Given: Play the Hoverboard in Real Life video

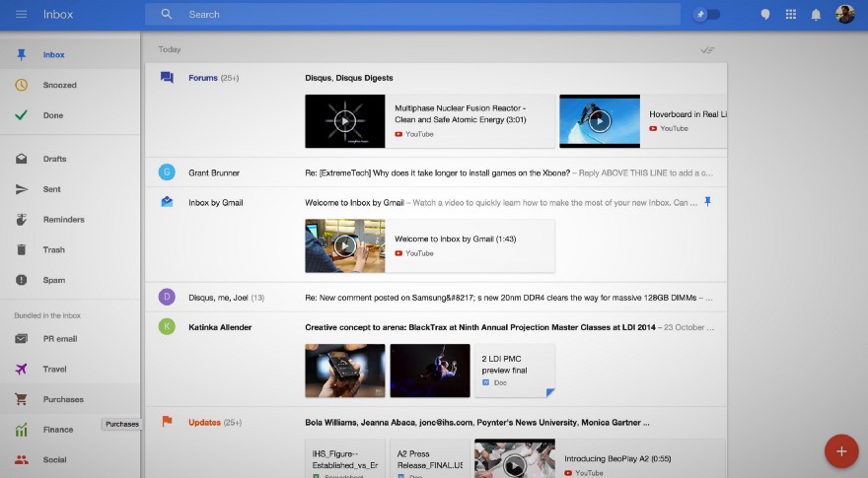Looking at the screenshot, I should 600,121.
